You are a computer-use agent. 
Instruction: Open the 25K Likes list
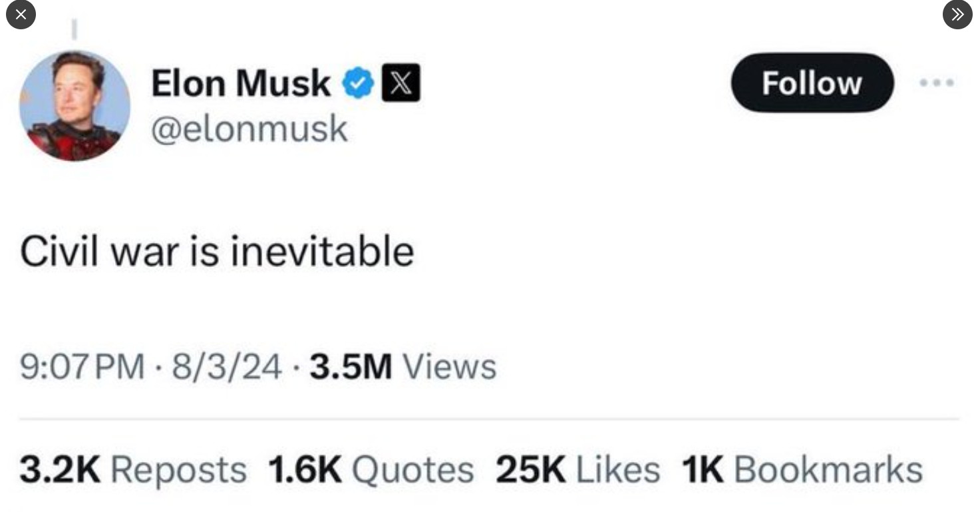click(577, 469)
